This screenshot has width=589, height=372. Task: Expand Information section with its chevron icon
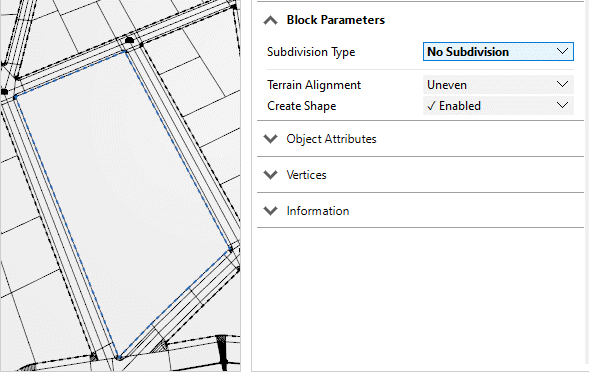pyautogui.click(x=270, y=211)
